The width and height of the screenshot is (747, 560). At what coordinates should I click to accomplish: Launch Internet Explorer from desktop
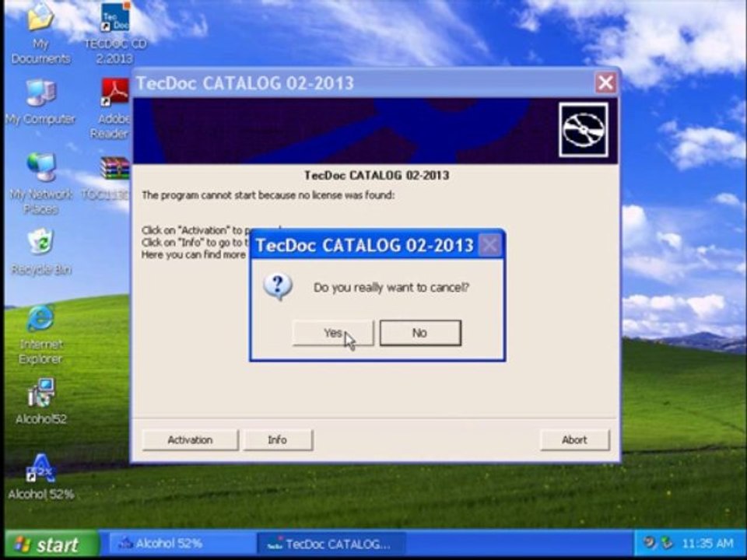tap(40, 334)
